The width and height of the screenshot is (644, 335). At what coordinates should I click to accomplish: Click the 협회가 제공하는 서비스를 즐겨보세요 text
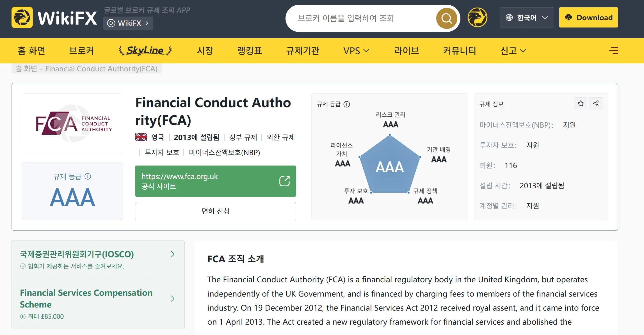click(76, 266)
